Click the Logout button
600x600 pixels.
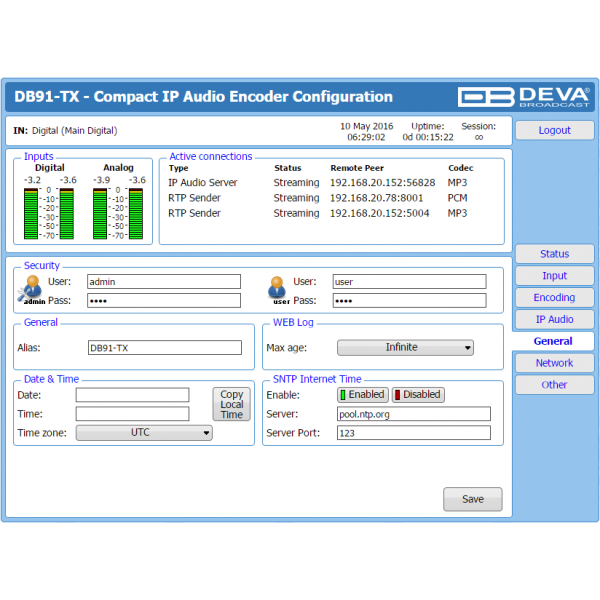554,130
